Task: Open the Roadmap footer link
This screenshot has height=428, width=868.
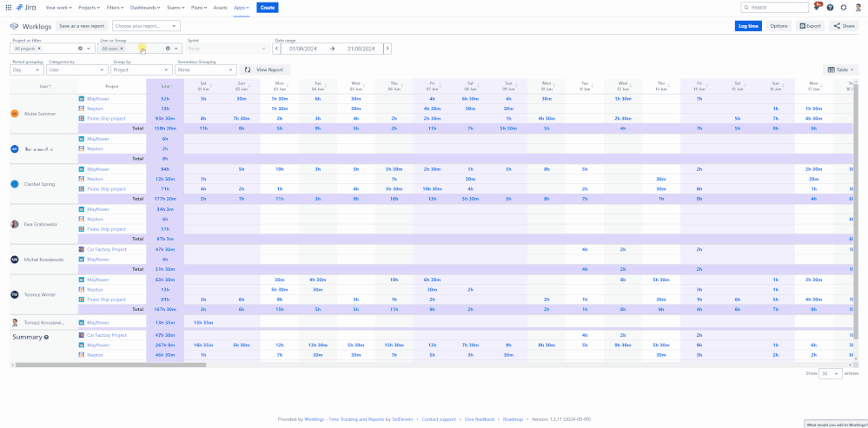Action: point(512,419)
